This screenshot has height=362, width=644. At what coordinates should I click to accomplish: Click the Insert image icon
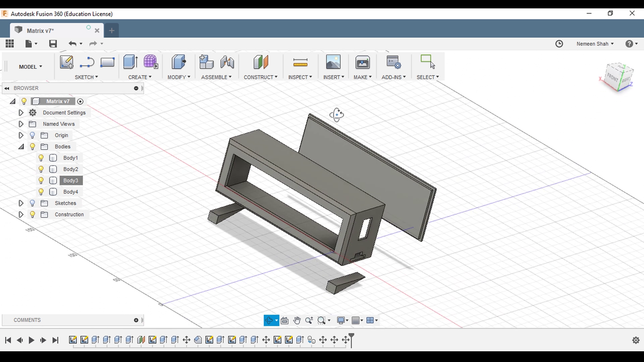click(333, 62)
